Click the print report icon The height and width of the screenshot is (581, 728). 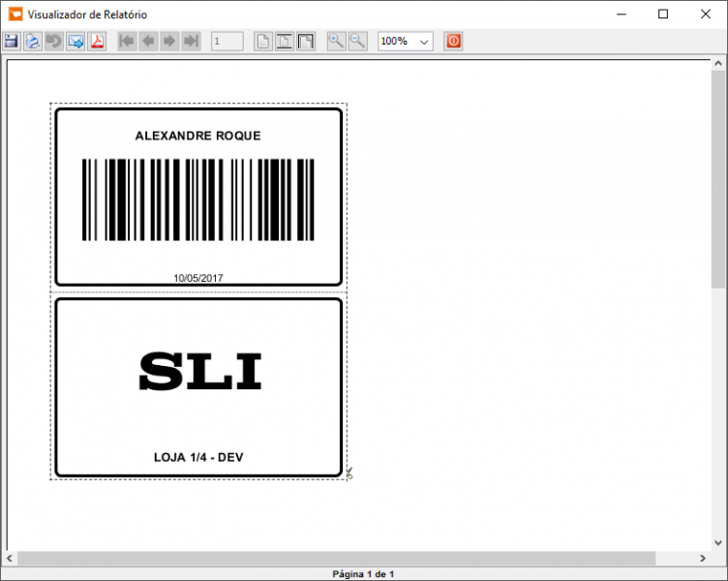click(33, 42)
